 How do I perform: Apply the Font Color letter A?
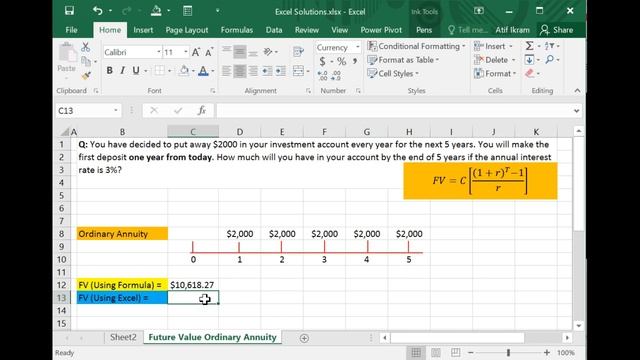pos(203,71)
